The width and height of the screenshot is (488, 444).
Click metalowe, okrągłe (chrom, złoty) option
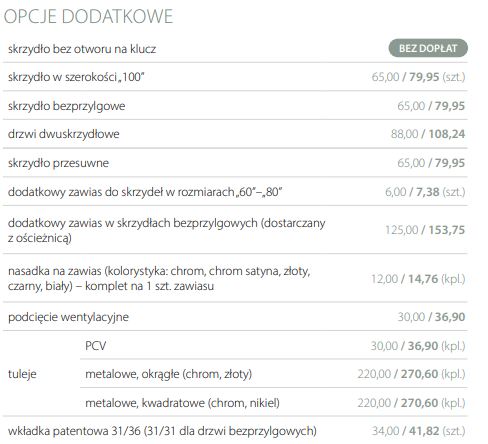click(169, 374)
